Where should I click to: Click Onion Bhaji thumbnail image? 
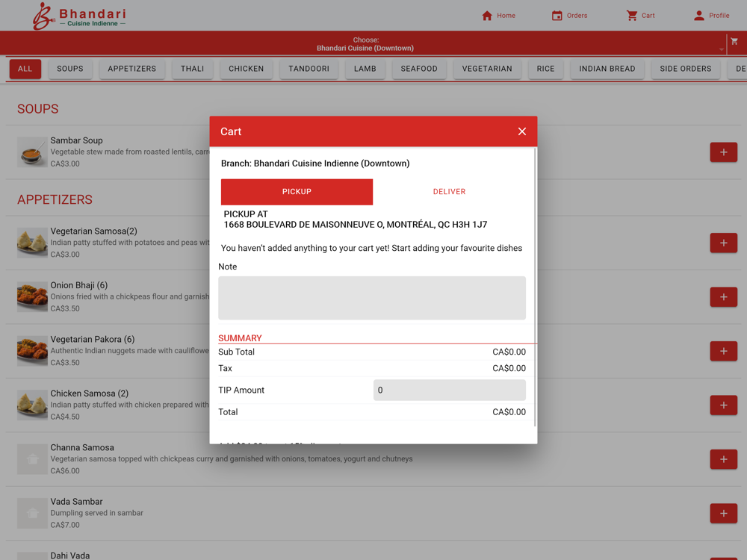point(32,297)
